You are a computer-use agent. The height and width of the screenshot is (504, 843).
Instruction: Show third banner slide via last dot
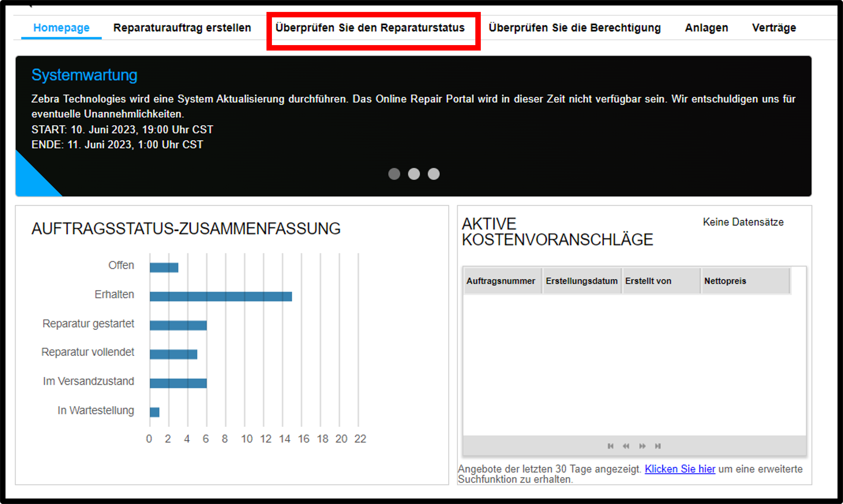434,174
